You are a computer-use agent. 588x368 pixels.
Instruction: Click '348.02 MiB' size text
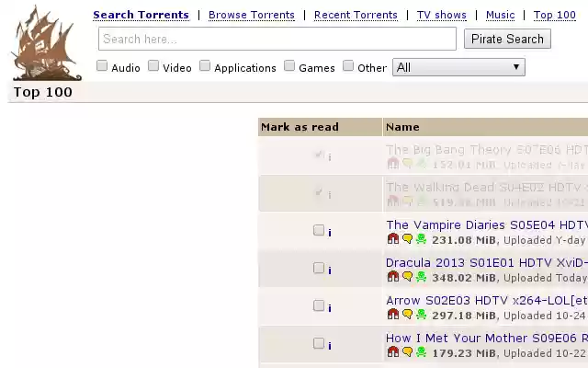(464, 278)
